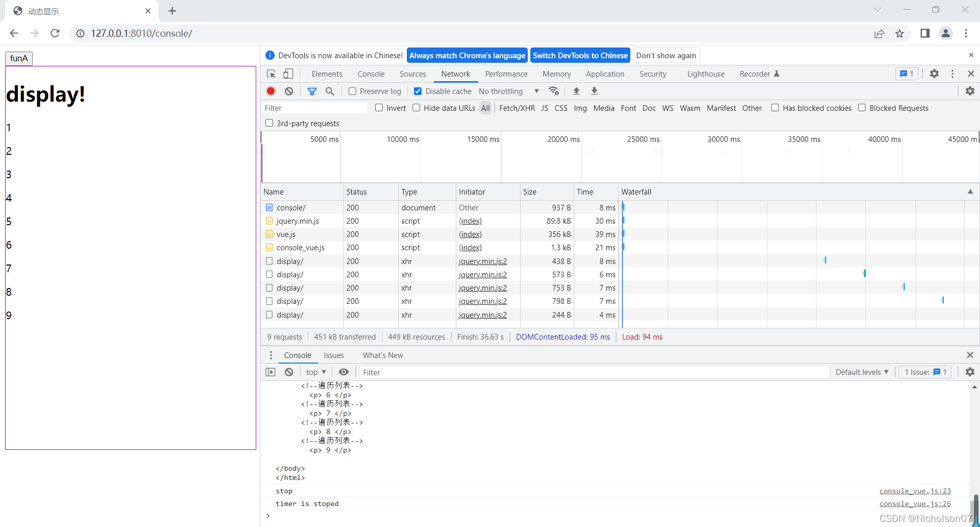Image resolution: width=980 pixels, height=527 pixels.
Task: Open DevTools settings gear
Action: pos(934,74)
